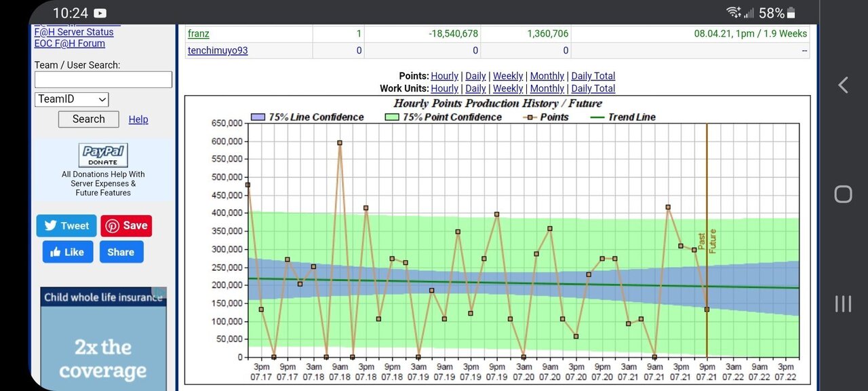This screenshot has height=391, width=868.
Task: Open the recent apps button
Action: click(843, 303)
